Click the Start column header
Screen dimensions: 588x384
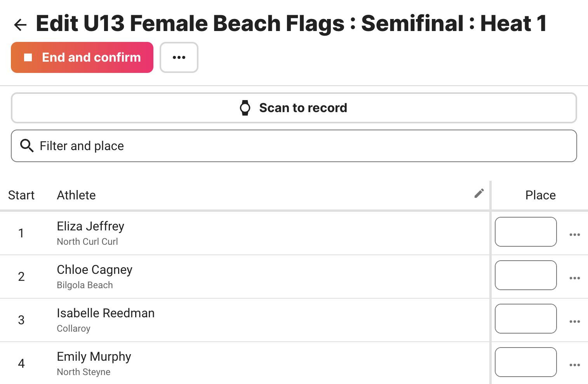(21, 195)
